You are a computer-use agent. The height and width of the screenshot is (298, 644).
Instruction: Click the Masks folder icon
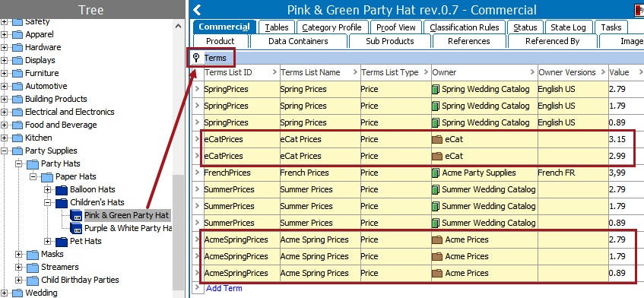[x=33, y=255]
